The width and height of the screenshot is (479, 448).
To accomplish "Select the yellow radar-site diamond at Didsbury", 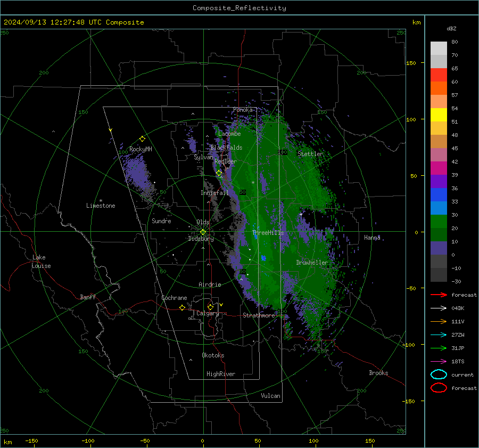I will tap(203, 232).
